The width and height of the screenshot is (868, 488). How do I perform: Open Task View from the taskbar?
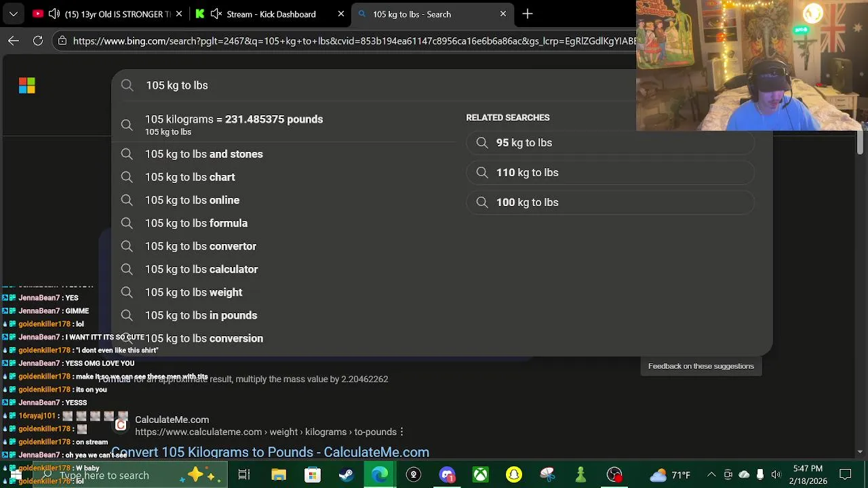click(x=244, y=475)
